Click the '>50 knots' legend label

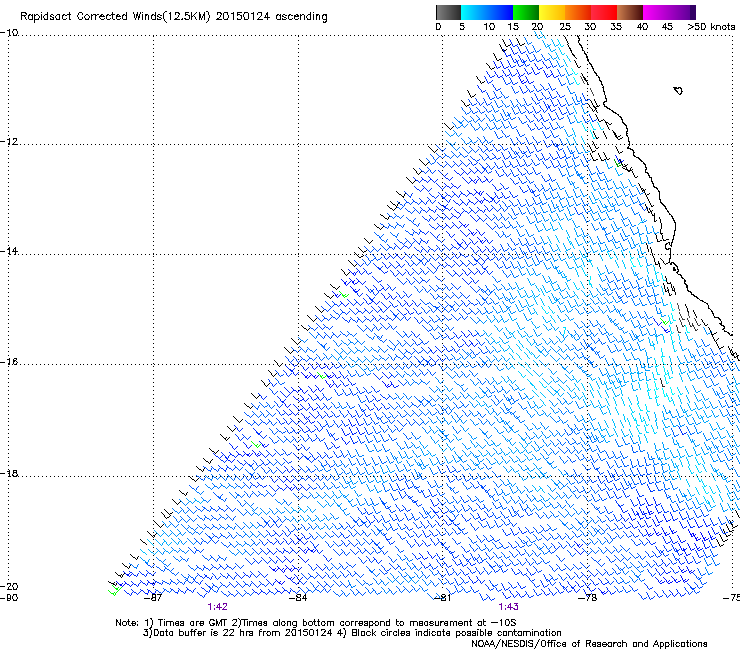(711, 27)
